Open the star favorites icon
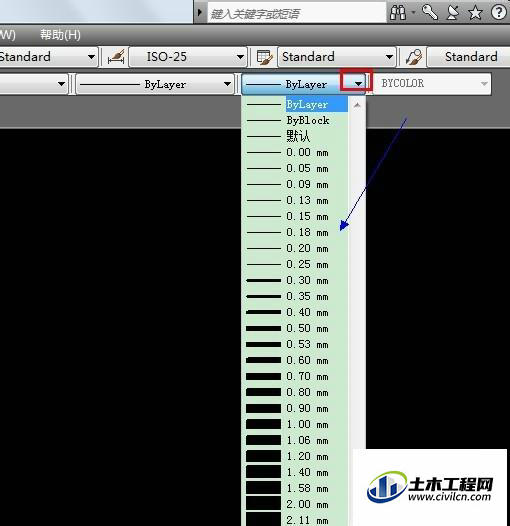Screen dimensions: 510x526 [x=475, y=13]
